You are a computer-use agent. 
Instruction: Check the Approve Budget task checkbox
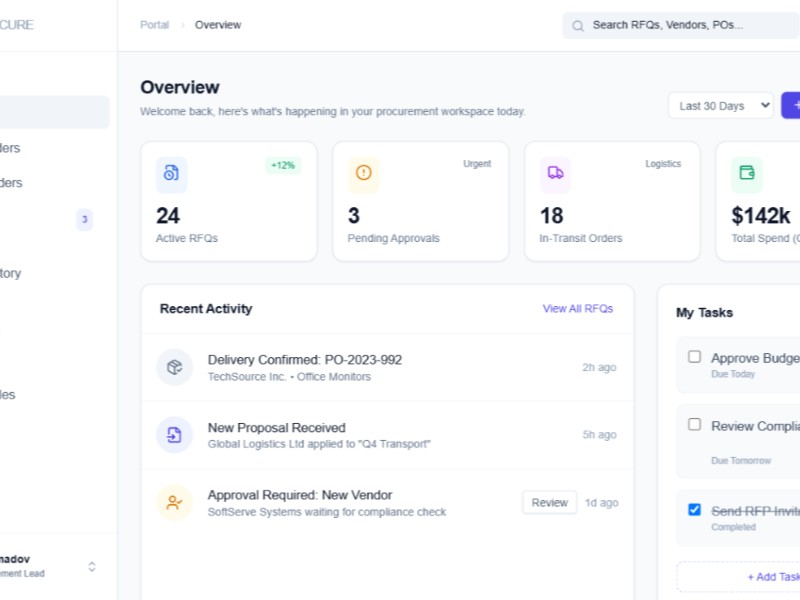click(694, 357)
